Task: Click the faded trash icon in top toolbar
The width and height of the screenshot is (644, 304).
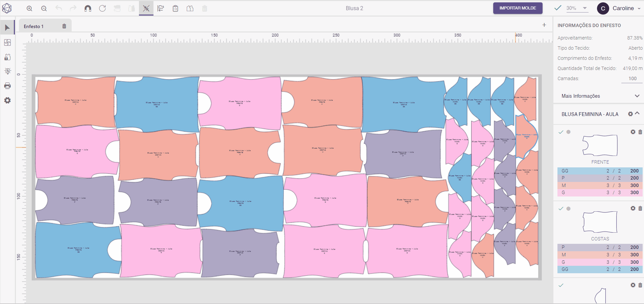Action: (x=205, y=8)
